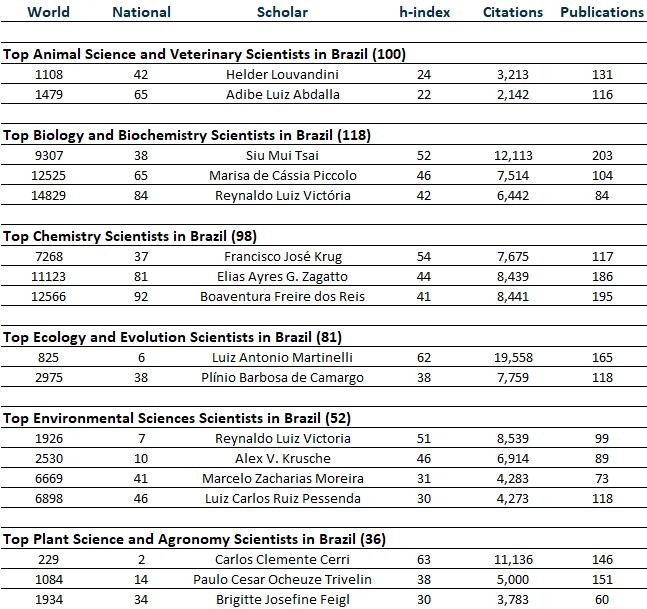Select the Top Plant Science and Agronomy heading

(x=194, y=539)
